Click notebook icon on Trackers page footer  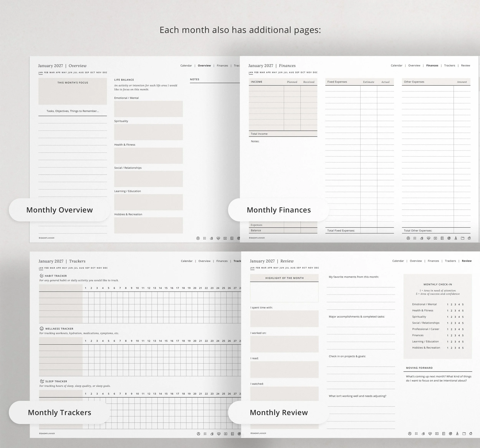click(233, 434)
